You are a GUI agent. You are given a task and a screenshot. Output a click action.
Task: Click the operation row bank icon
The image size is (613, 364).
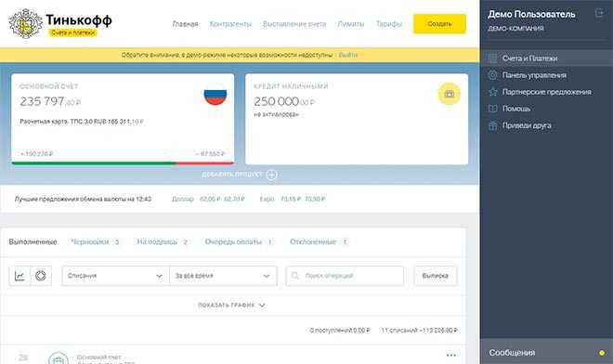point(59,358)
